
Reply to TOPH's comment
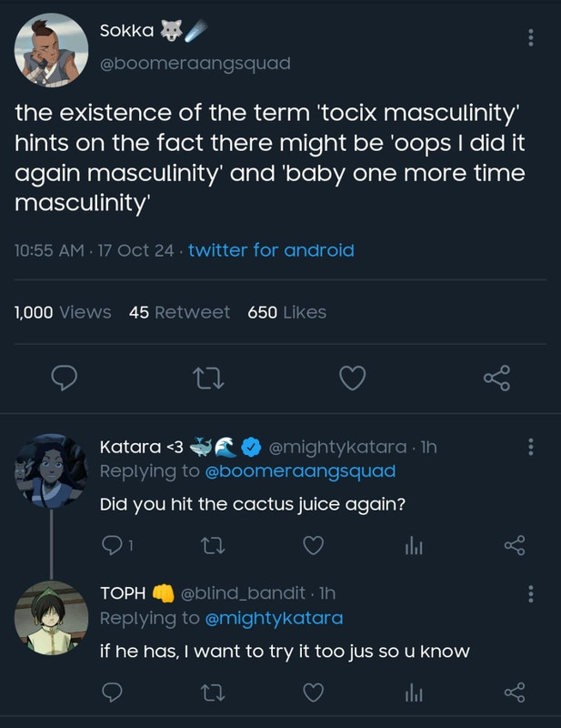(112, 693)
